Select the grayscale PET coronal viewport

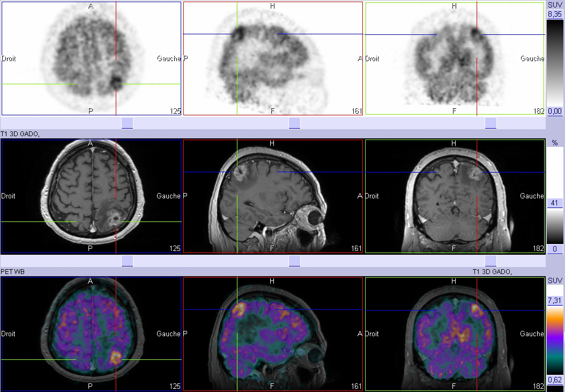pyautogui.click(x=455, y=58)
